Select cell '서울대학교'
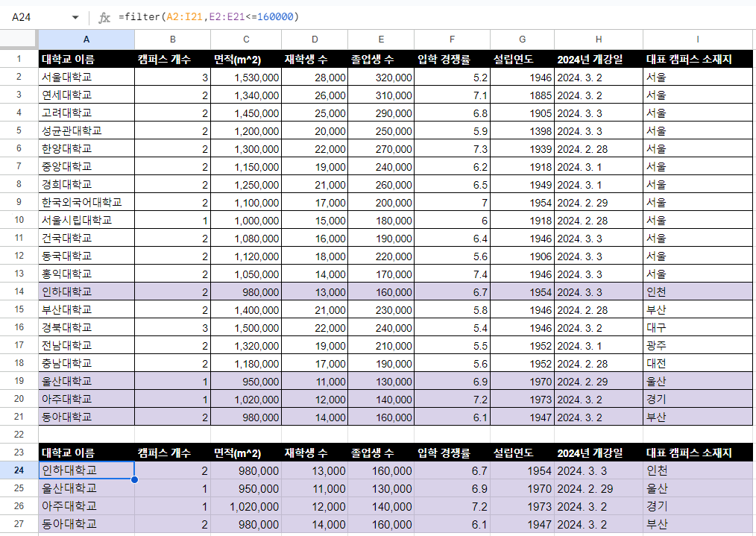756x536 pixels. pos(86,77)
